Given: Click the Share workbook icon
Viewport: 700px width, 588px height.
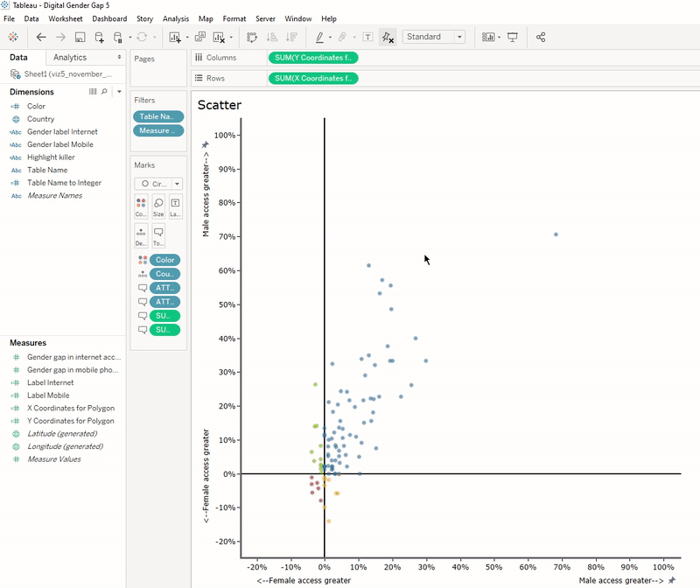Looking at the screenshot, I should (541, 37).
